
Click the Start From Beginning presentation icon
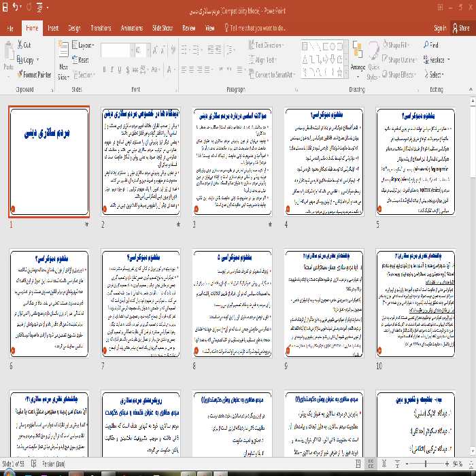point(39,7)
